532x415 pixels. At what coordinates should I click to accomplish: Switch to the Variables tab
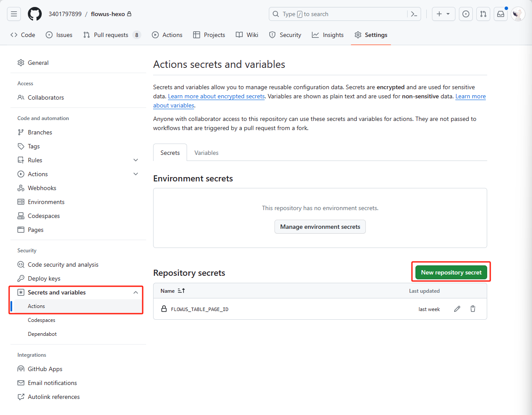(206, 153)
